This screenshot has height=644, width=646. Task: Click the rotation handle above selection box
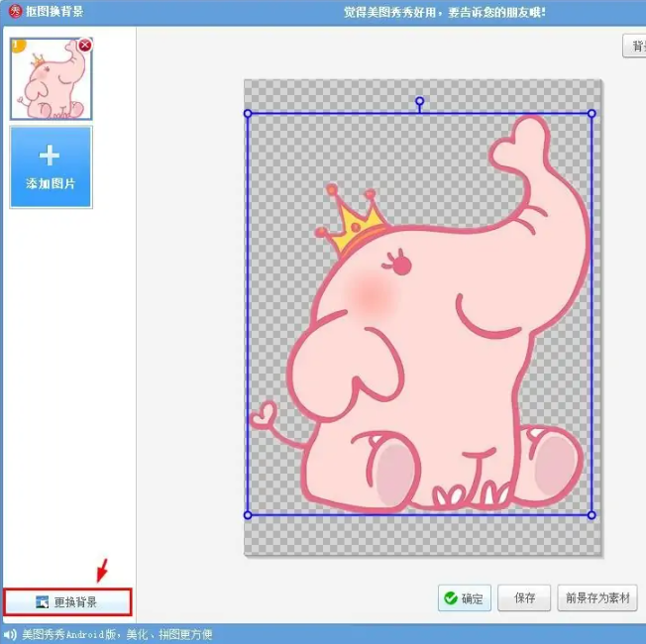419,101
